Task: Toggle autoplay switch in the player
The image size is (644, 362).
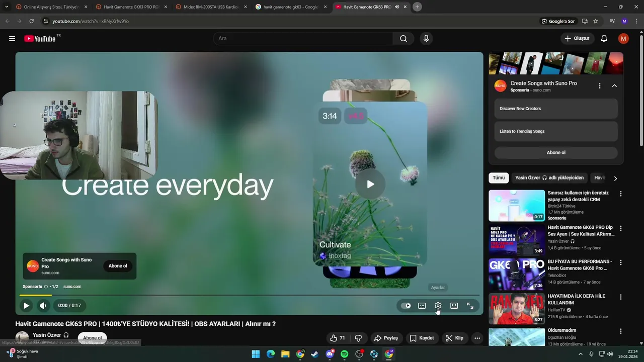Action: pos(406,305)
